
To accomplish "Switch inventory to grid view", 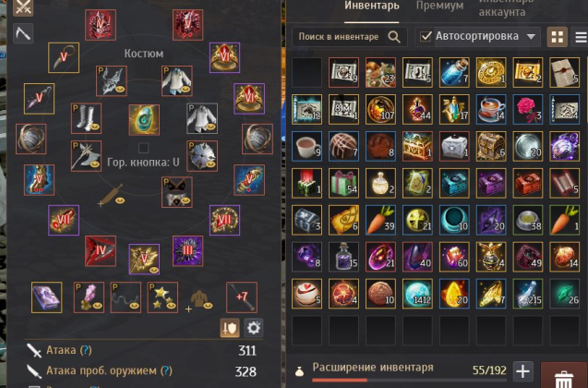I will click(x=557, y=37).
